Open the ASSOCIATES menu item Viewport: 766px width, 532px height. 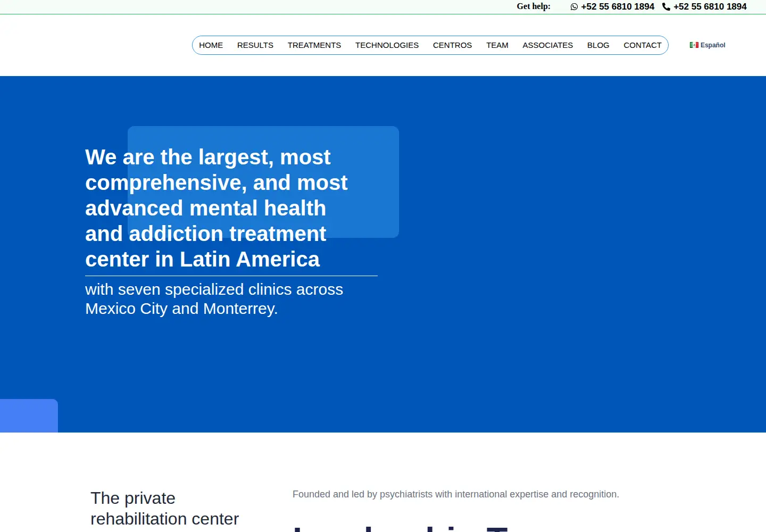tap(547, 45)
